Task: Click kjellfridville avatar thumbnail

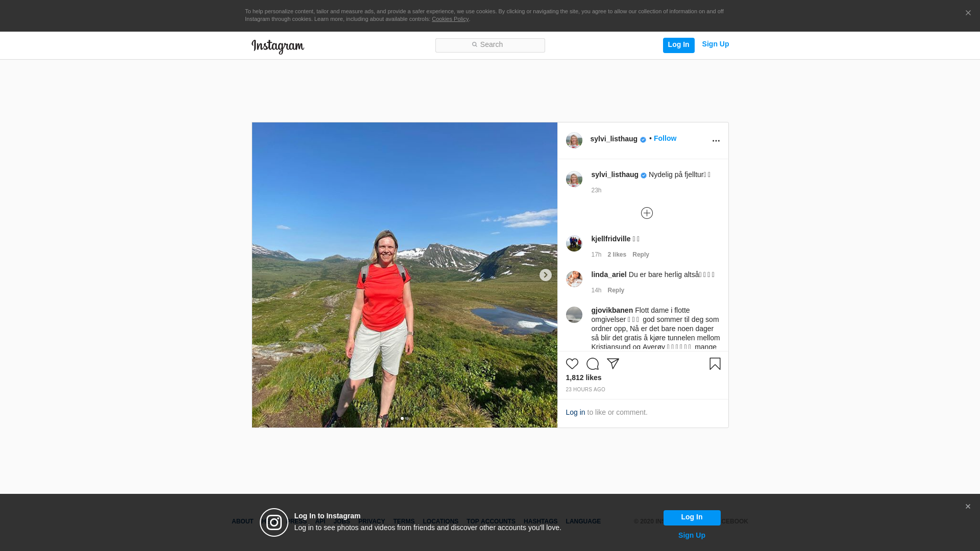Action: click(x=574, y=243)
